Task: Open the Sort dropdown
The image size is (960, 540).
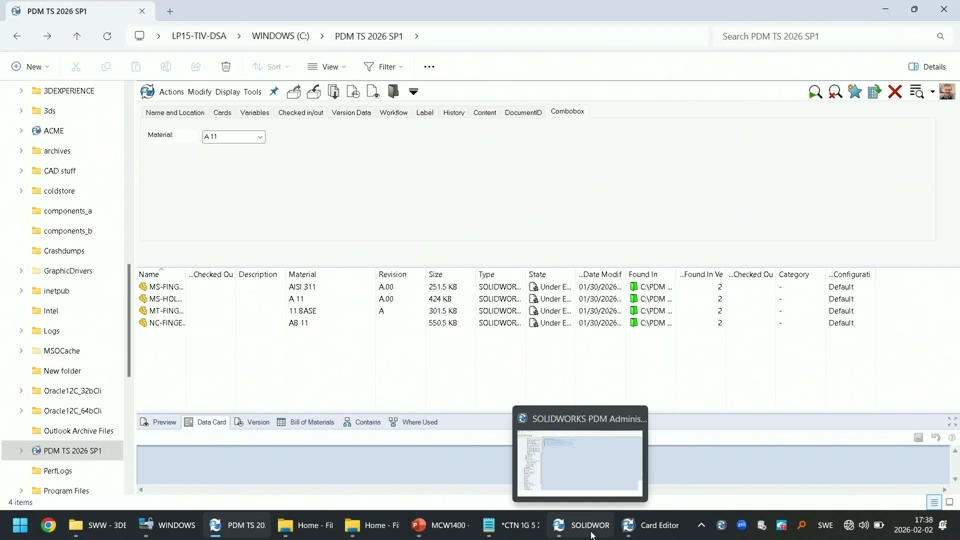Action: click(x=270, y=67)
